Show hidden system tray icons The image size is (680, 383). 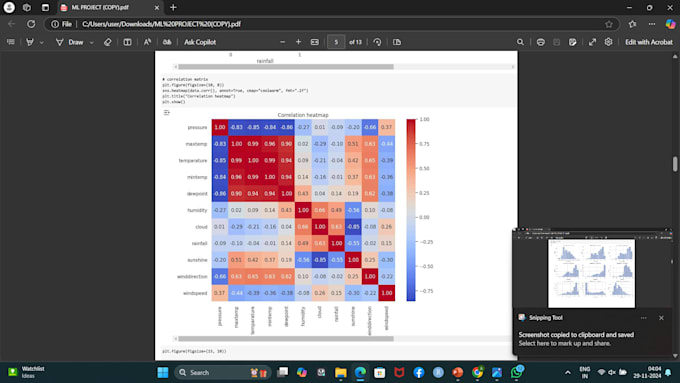(x=567, y=373)
